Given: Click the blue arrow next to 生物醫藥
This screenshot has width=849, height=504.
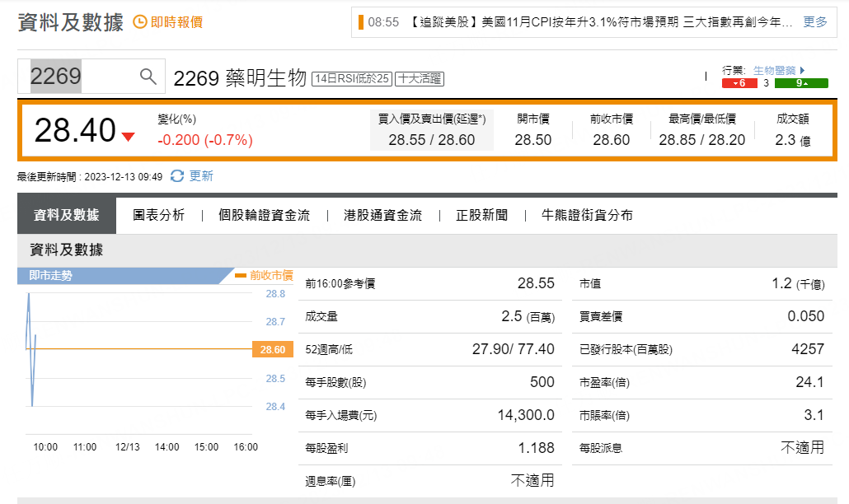Looking at the screenshot, I should pos(803,70).
